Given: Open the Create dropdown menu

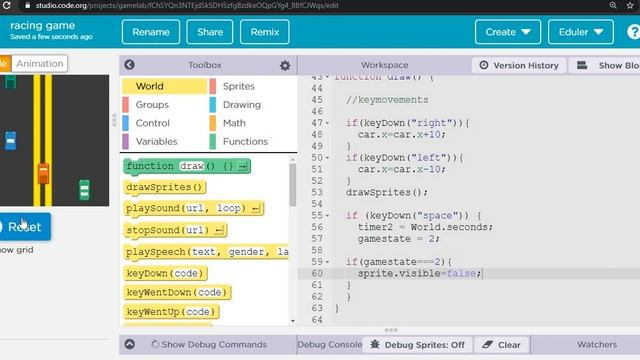Looking at the screenshot, I should (508, 32).
